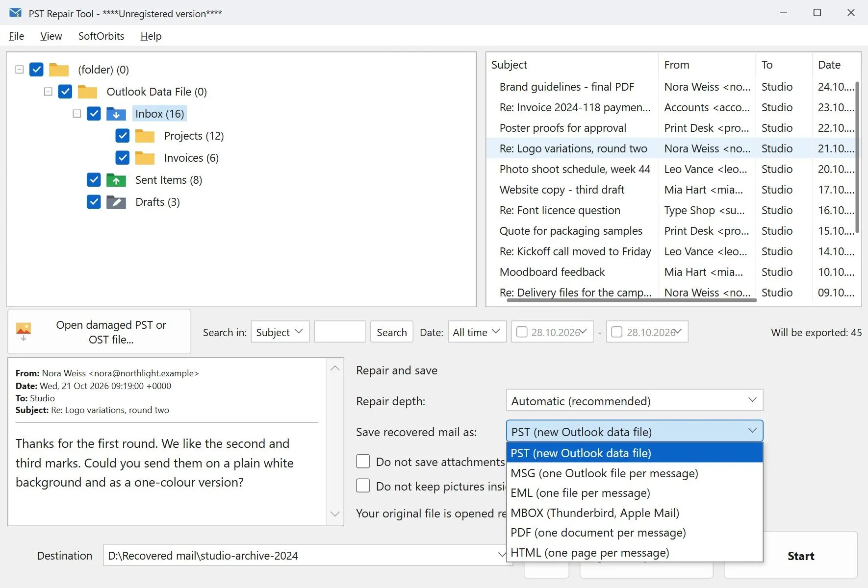Image resolution: width=868 pixels, height=588 pixels.
Task: Click the Start button
Action: pyautogui.click(x=801, y=556)
